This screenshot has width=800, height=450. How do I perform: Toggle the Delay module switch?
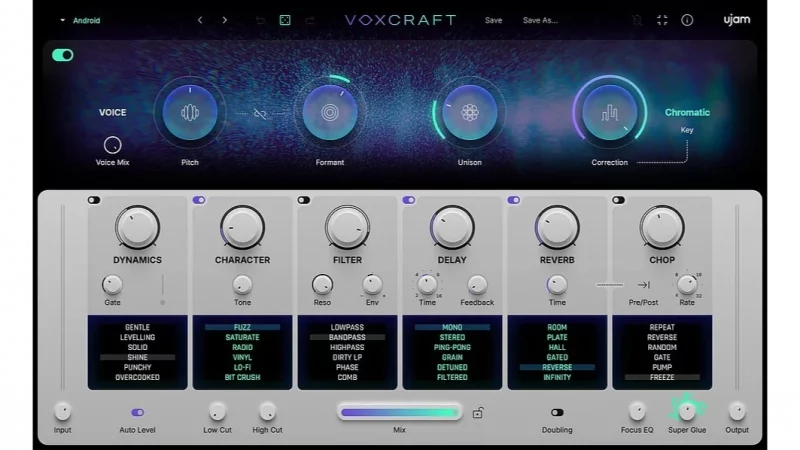409,200
